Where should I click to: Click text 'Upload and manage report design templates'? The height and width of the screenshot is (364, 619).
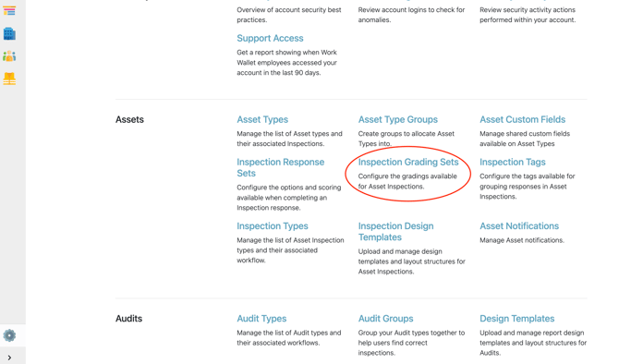[x=532, y=338]
